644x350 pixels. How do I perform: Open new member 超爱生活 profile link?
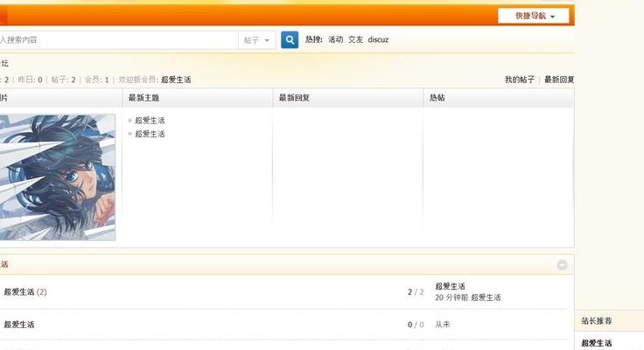(176, 80)
